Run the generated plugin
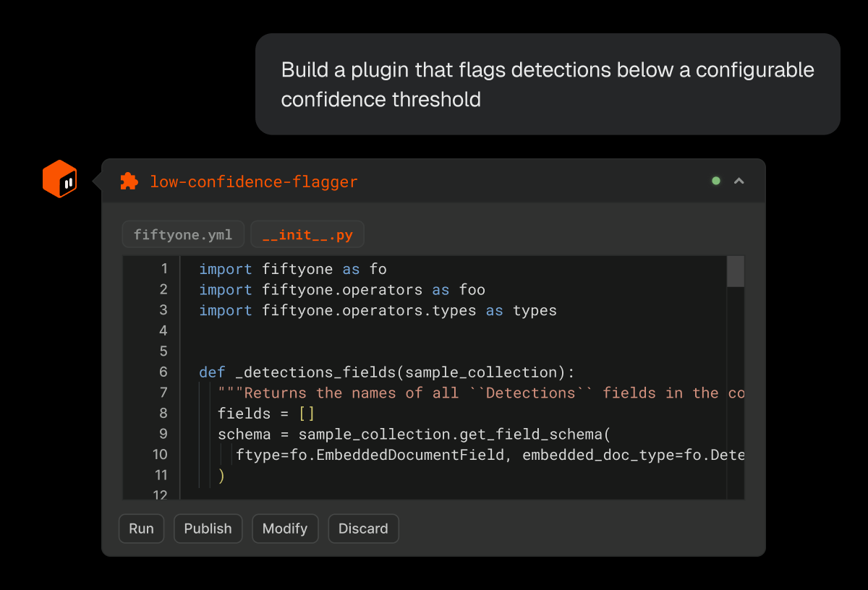The width and height of the screenshot is (868, 590). [142, 529]
